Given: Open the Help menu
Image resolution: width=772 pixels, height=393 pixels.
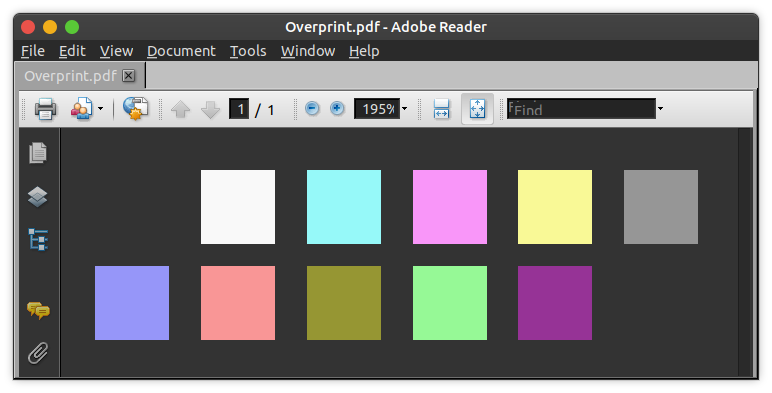Looking at the screenshot, I should click(364, 51).
